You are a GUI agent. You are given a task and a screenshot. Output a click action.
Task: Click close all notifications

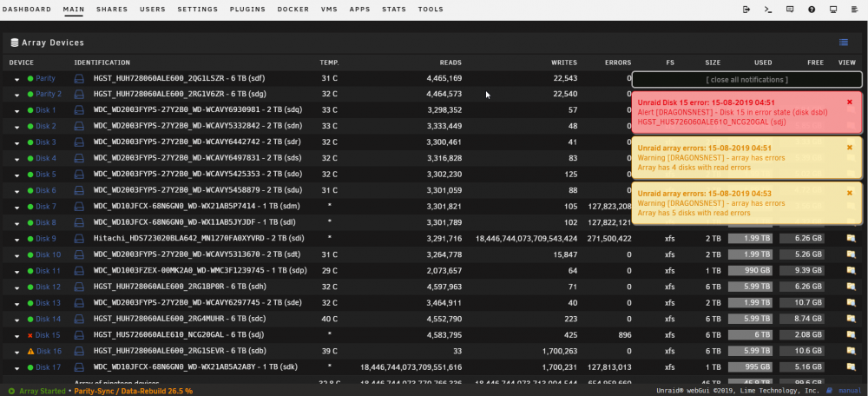[746, 79]
